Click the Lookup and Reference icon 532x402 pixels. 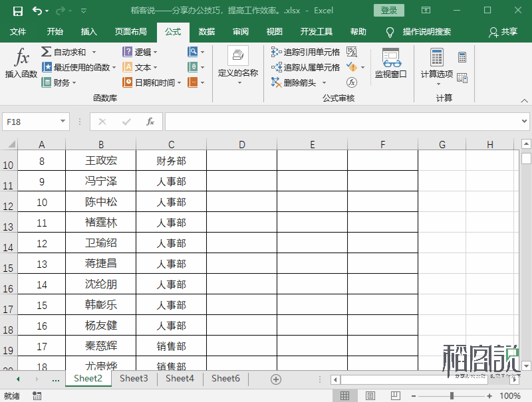[192, 52]
